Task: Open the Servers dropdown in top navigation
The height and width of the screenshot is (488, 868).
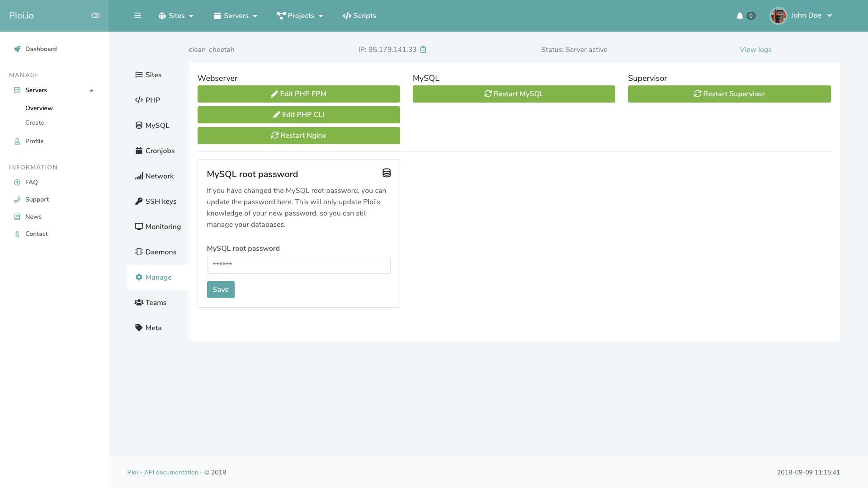Action: (236, 16)
